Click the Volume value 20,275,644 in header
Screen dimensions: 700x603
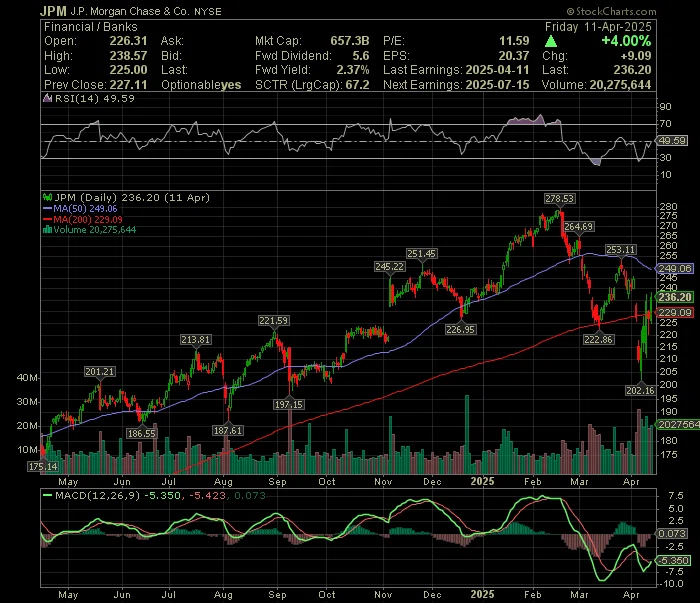[x=620, y=85]
